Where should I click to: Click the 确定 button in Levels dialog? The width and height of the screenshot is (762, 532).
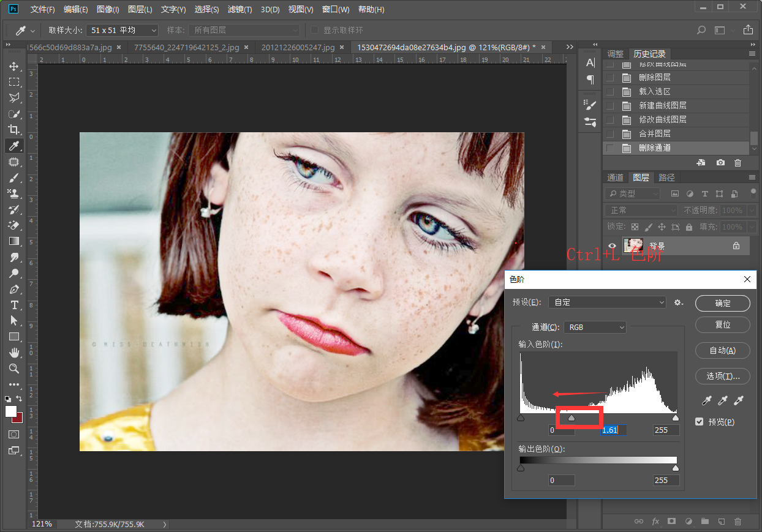723,303
